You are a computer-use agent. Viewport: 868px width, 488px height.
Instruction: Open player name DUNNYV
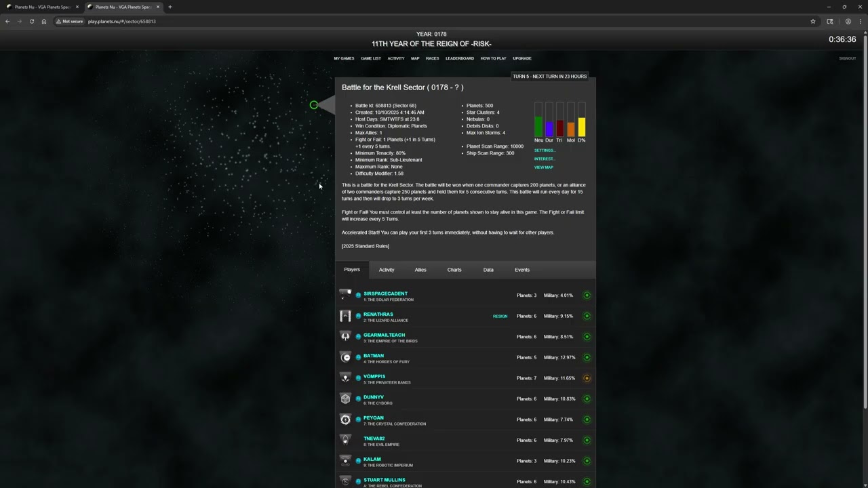(x=374, y=397)
